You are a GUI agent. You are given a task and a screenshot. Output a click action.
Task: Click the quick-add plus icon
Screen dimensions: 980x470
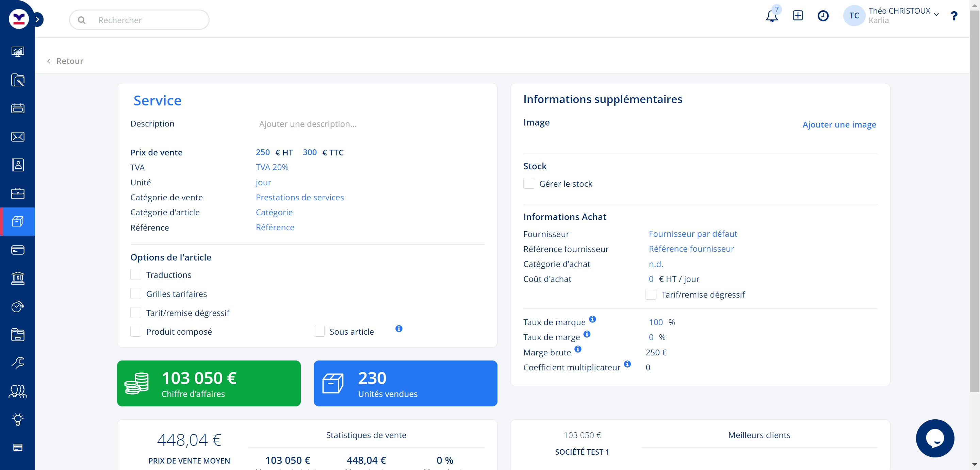[x=797, y=16]
